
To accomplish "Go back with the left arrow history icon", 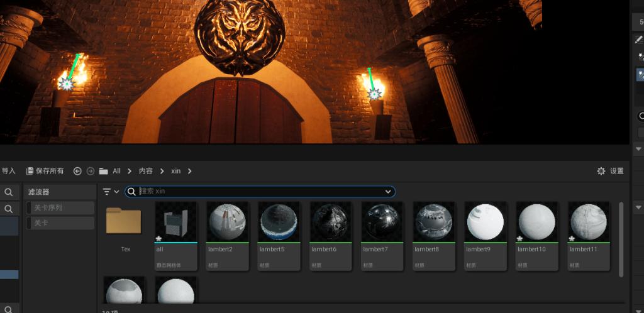I will [77, 171].
